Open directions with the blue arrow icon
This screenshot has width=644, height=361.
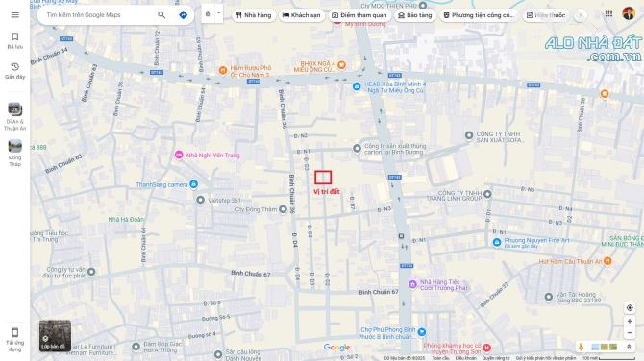[x=184, y=15]
